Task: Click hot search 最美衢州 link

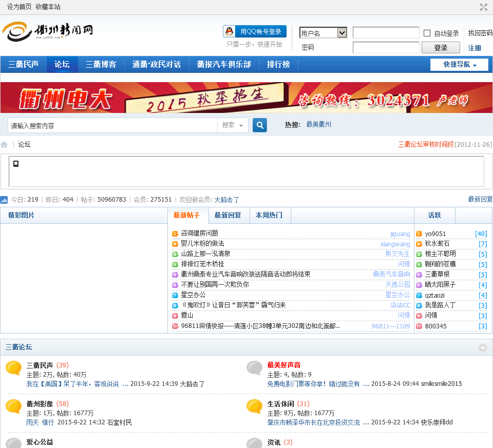Action: [318, 124]
